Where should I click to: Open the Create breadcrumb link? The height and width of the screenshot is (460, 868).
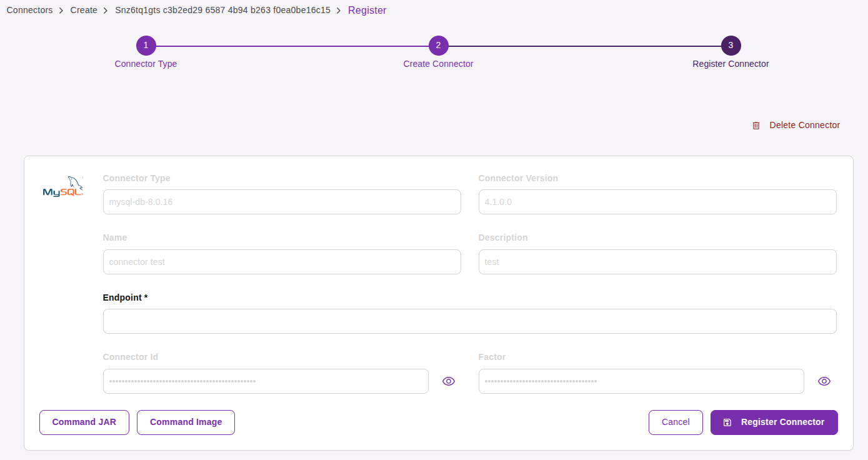pyautogui.click(x=84, y=10)
